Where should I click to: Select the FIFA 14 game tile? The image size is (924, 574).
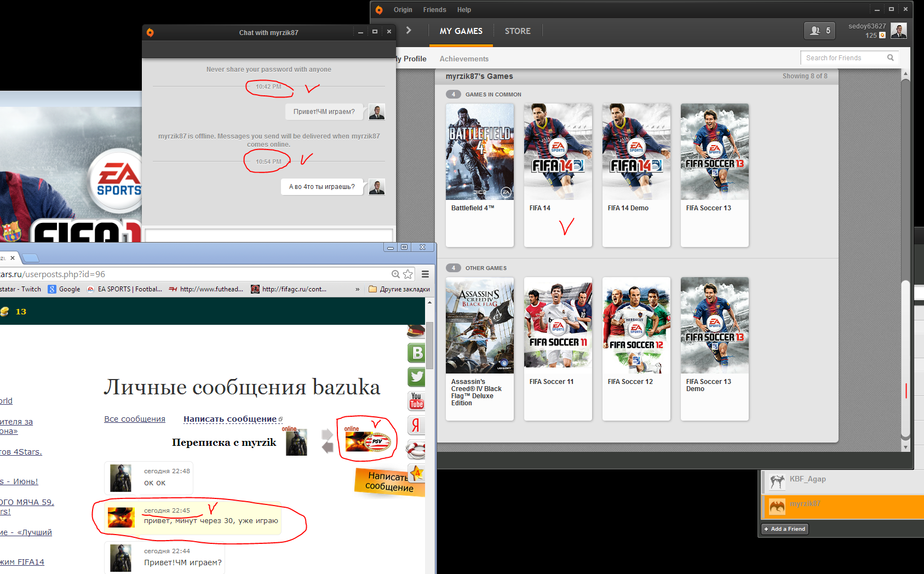click(x=558, y=175)
